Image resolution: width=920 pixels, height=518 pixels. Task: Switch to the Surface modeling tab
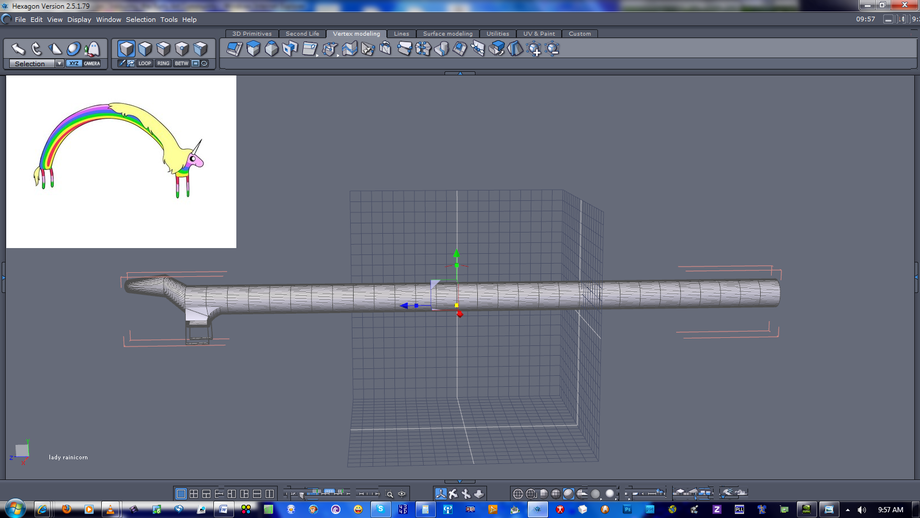tap(447, 34)
